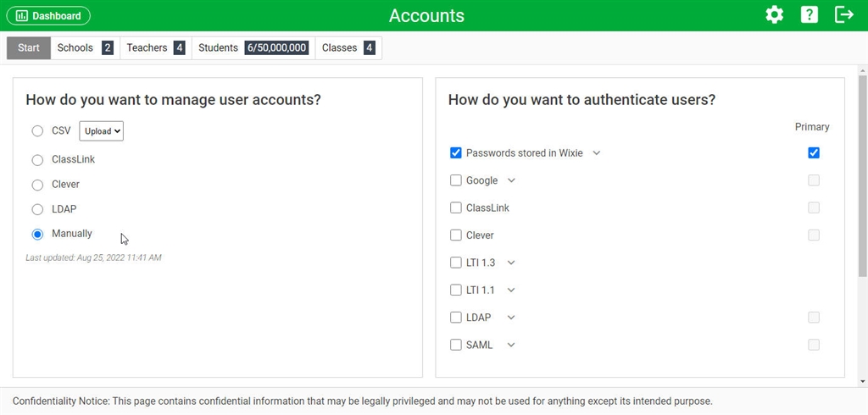Click the logout exit icon
Screen dimensions: 868x415
843,15
